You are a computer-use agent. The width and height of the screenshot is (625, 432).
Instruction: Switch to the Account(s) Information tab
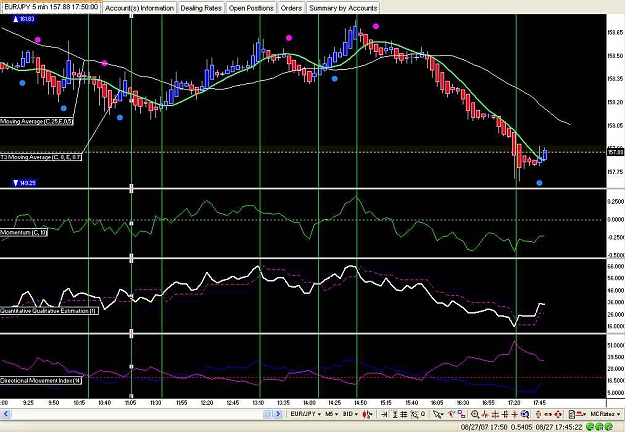point(139,8)
